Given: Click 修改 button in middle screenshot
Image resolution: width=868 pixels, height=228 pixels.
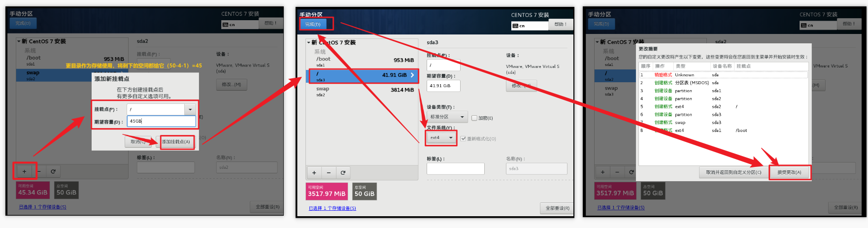Looking at the screenshot, I should 521,86.
